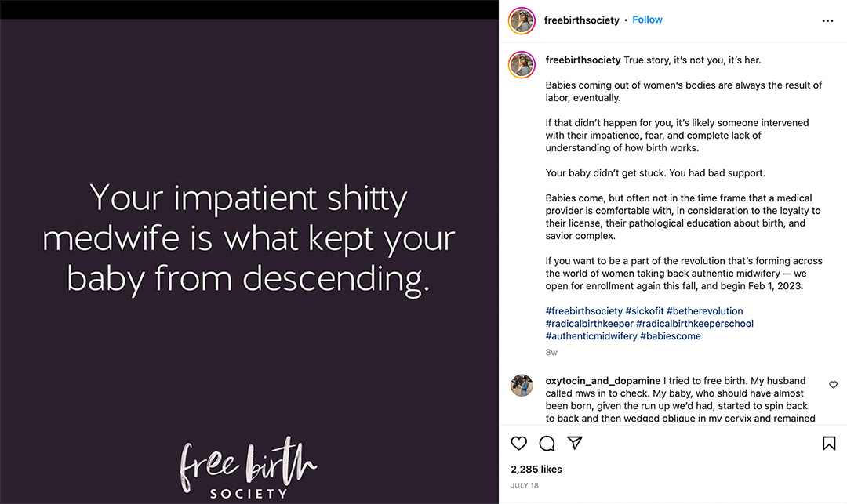
Task: Open the post options with the three-dot icon
Action: pyautogui.click(x=827, y=20)
